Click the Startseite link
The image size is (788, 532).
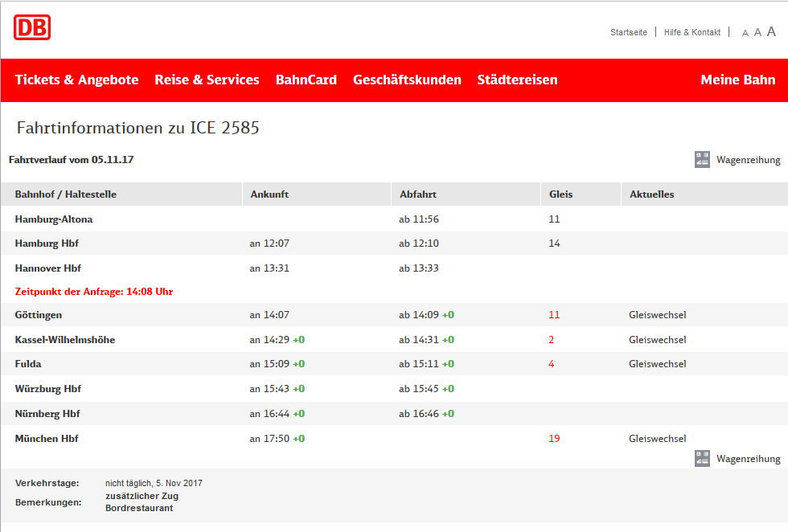point(628,33)
